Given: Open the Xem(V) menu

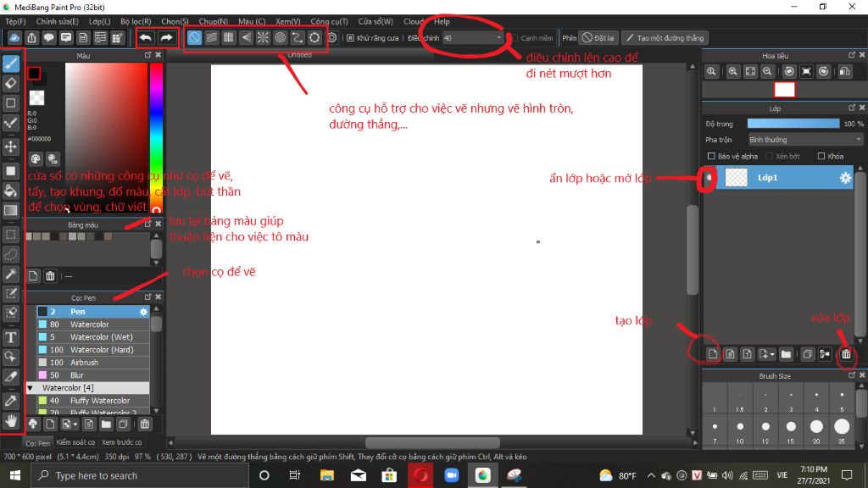Looking at the screenshot, I should pos(288,21).
